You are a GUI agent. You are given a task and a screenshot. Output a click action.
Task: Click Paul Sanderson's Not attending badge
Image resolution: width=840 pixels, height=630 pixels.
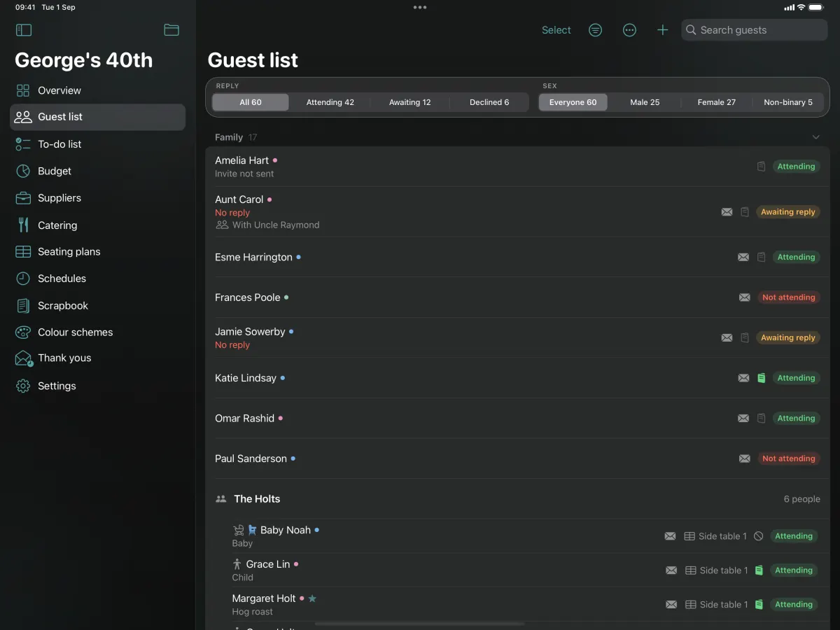pyautogui.click(x=789, y=458)
